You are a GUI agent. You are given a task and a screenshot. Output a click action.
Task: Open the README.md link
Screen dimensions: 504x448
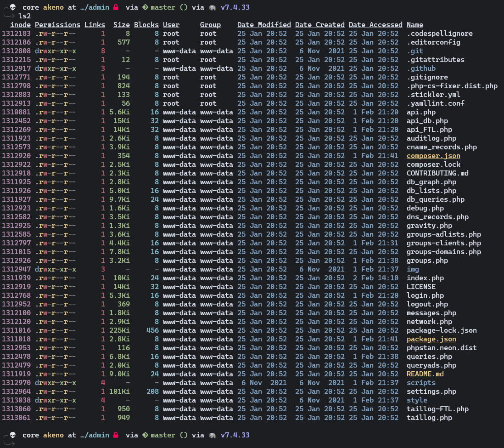(x=425, y=374)
